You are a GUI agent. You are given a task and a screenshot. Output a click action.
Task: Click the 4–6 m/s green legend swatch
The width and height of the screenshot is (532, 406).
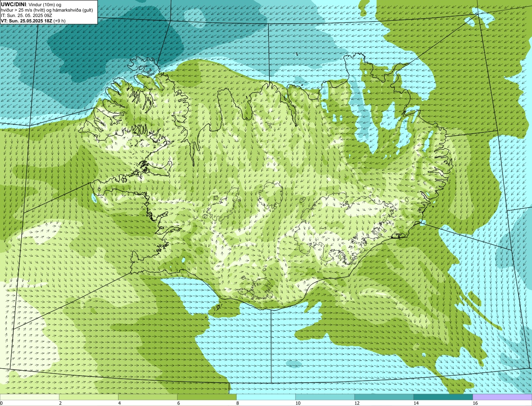tap(148, 397)
